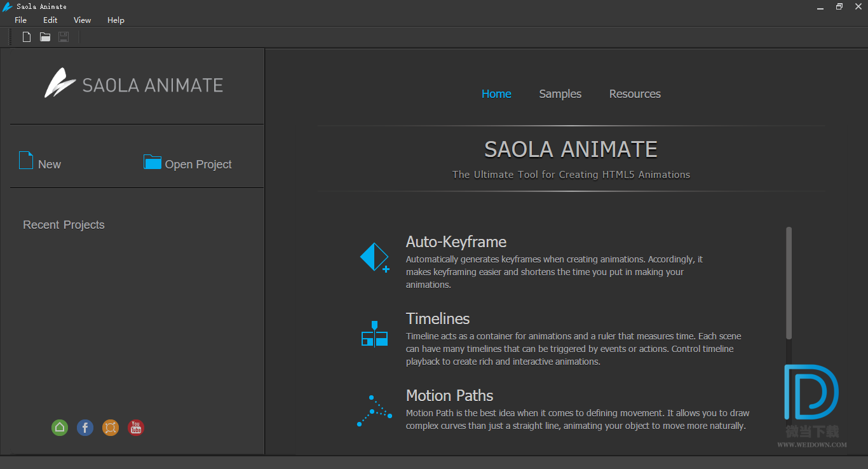Screen dimensions: 868x469
Task: Close the Saola Animate window
Action: click(x=857, y=6)
